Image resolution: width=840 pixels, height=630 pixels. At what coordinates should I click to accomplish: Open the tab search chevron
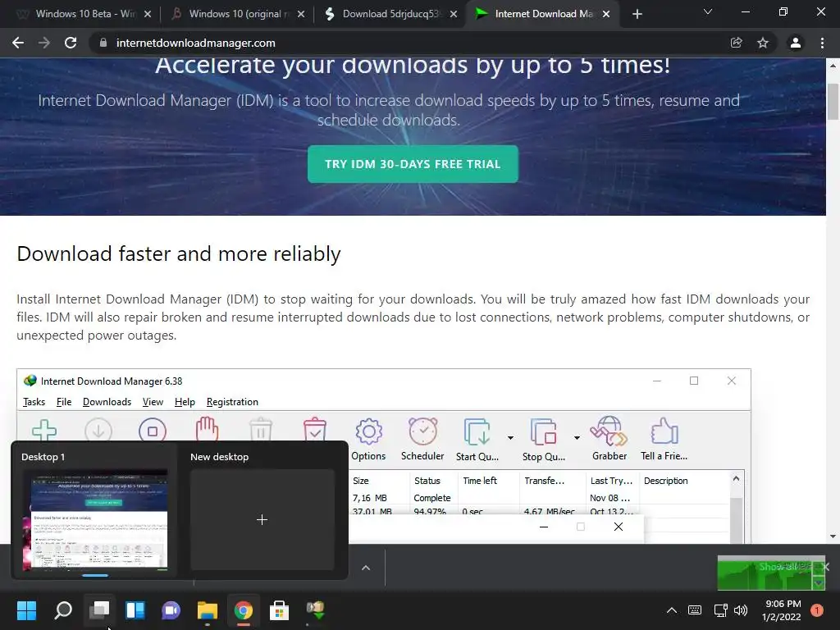[708, 11]
